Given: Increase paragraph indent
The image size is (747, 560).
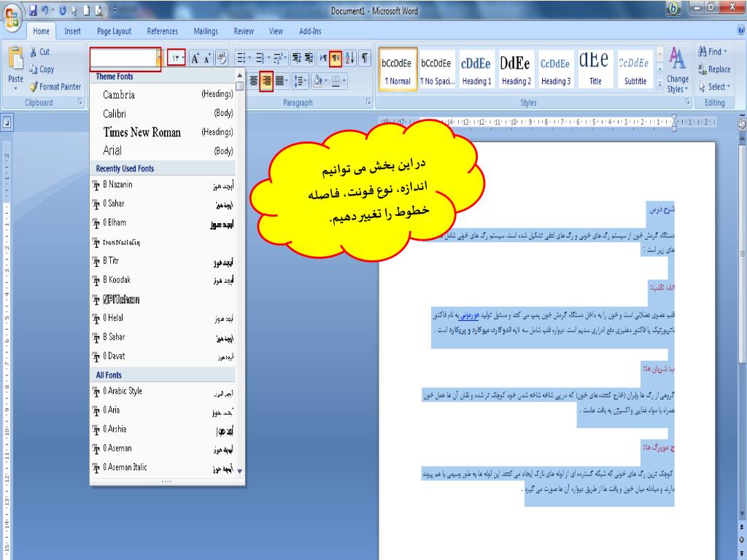Looking at the screenshot, I should (x=309, y=58).
